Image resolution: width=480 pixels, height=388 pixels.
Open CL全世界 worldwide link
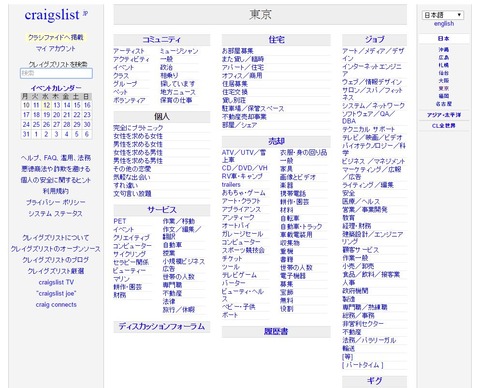(x=444, y=126)
